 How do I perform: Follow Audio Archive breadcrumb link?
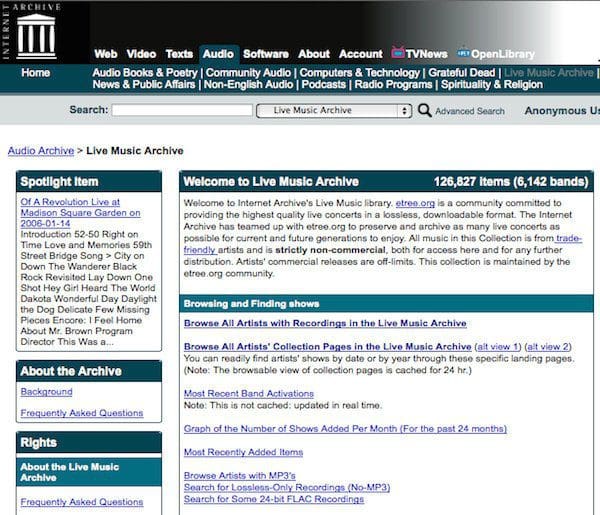pos(41,151)
